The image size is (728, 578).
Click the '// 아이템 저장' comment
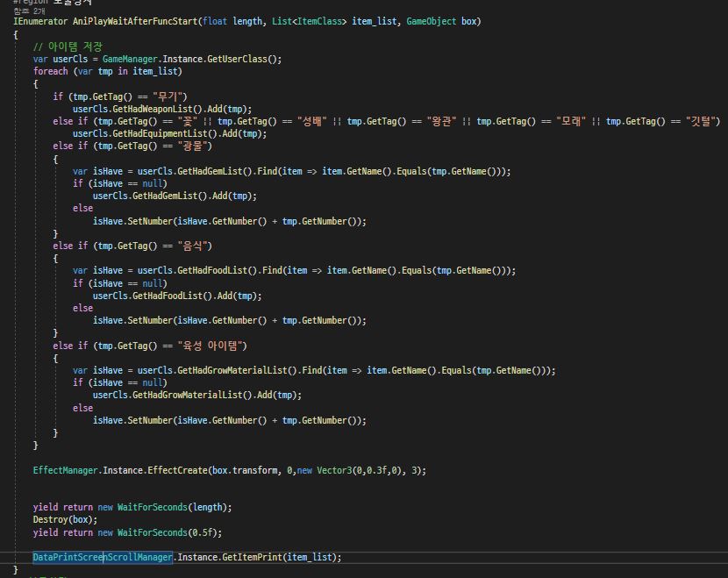[x=68, y=46]
